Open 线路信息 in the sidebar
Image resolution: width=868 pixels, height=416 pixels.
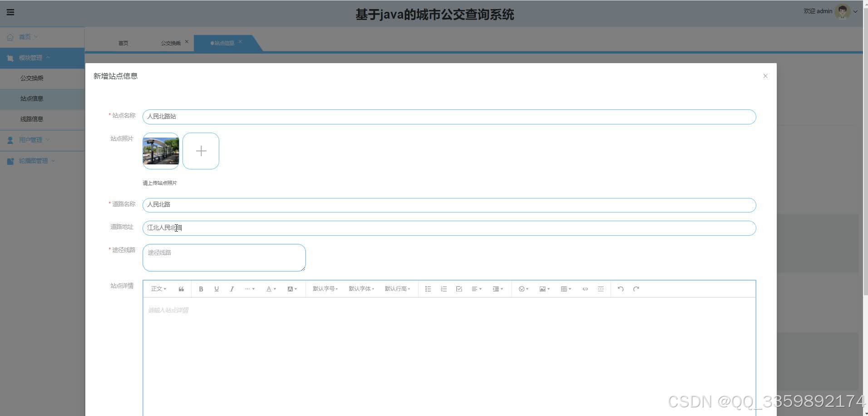(x=42, y=119)
